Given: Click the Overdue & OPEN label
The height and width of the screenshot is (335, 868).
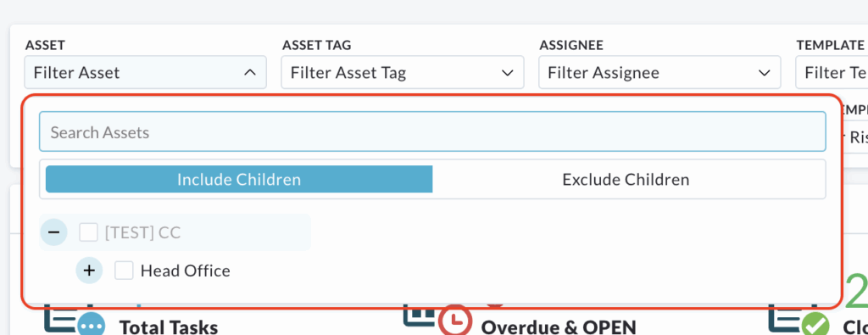Looking at the screenshot, I should click(559, 327).
